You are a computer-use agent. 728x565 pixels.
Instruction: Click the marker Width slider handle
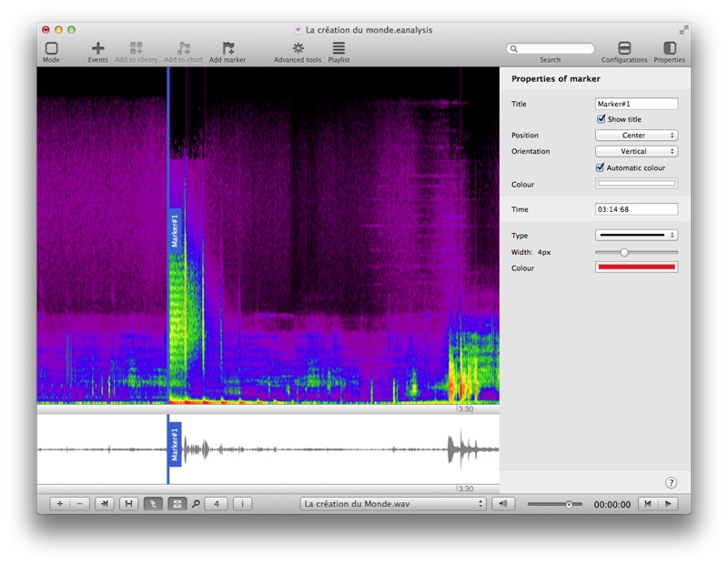coord(624,252)
